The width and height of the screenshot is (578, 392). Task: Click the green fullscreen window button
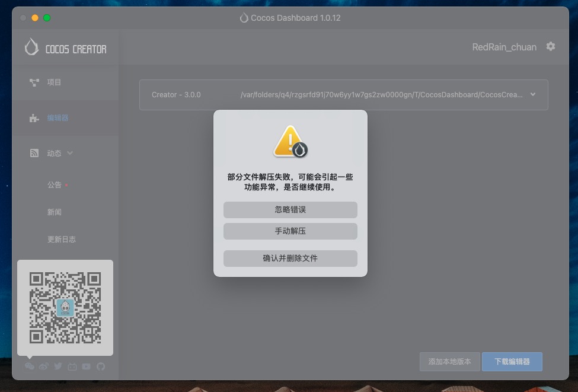point(47,18)
